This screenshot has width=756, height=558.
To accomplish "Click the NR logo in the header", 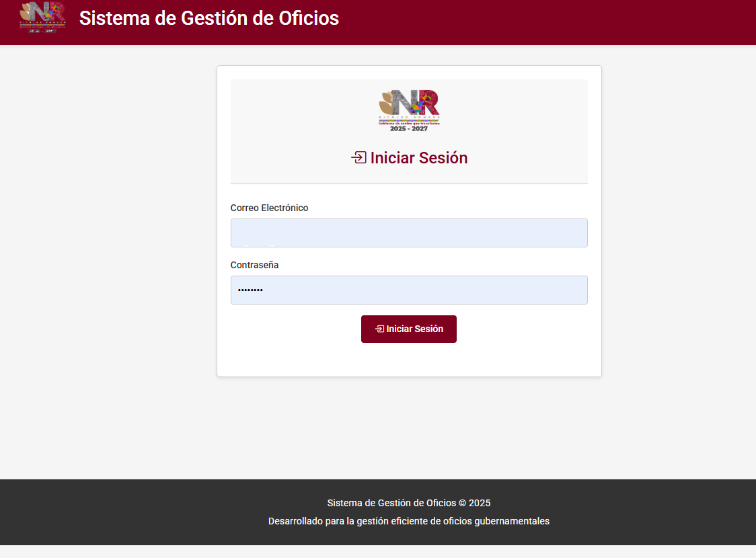I will tap(42, 17).
